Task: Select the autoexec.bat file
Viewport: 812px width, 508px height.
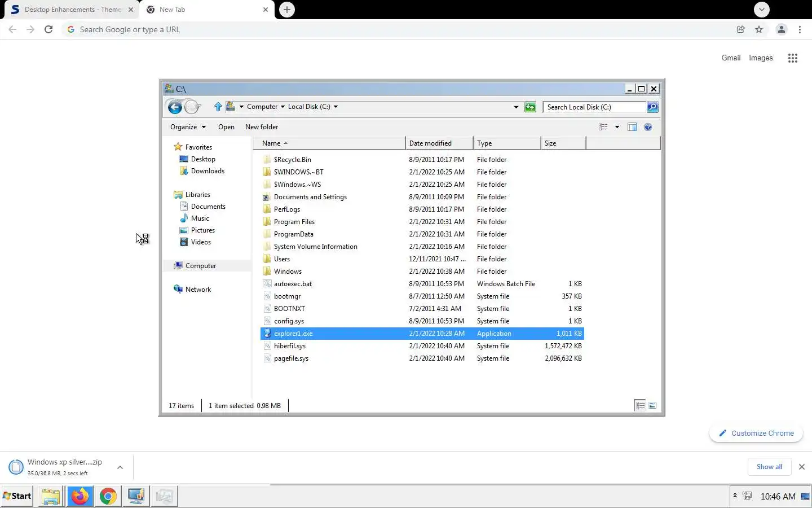Action: (x=293, y=284)
